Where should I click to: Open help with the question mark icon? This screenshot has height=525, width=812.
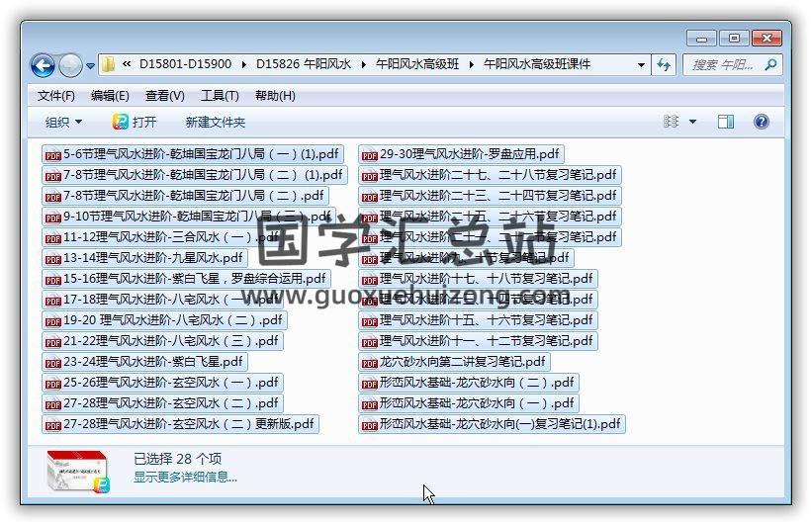(x=762, y=122)
